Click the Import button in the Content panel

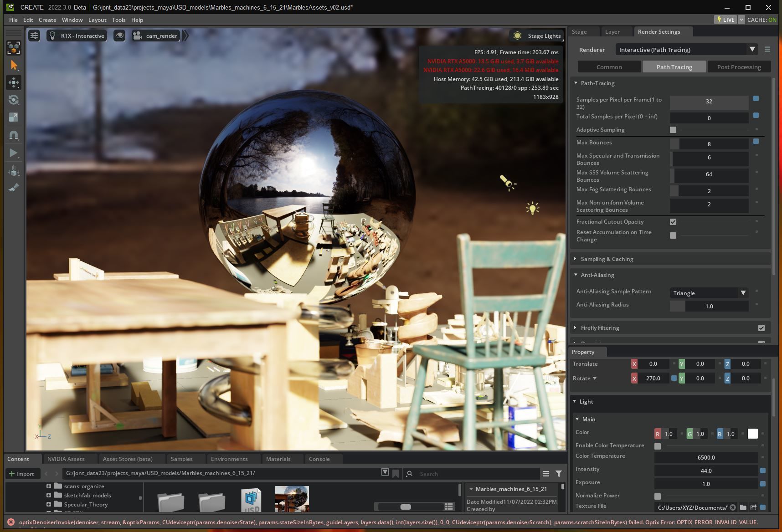(22, 474)
